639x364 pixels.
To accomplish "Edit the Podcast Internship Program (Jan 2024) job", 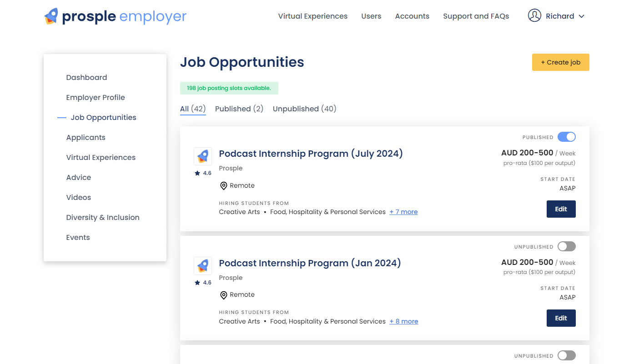I will [x=561, y=318].
